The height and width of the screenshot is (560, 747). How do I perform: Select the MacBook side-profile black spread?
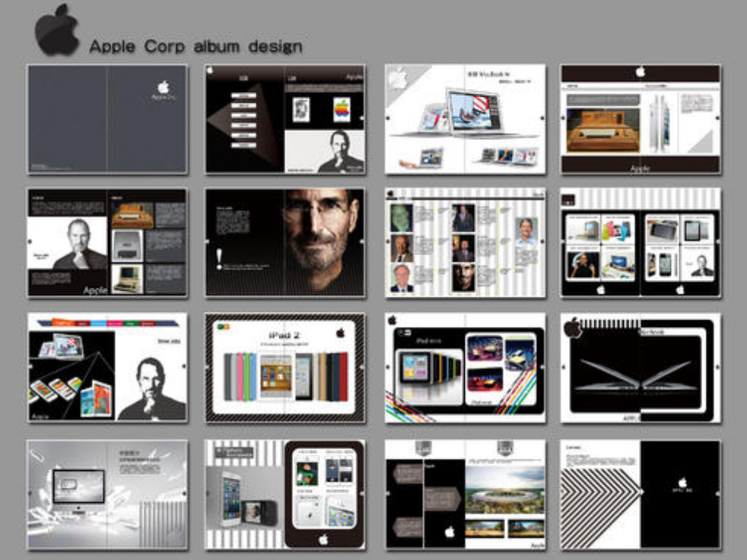641,367
